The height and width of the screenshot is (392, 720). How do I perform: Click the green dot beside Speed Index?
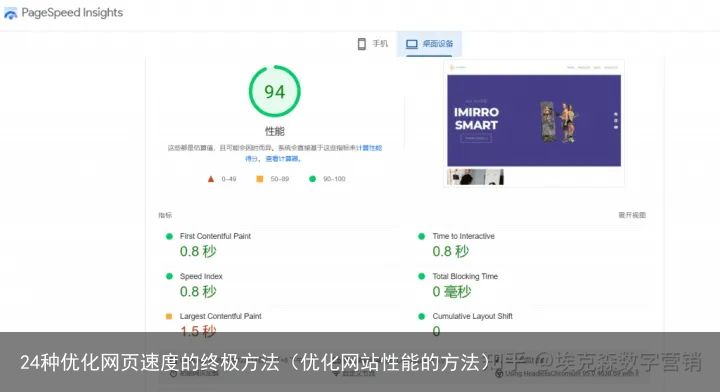[x=169, y=276]
